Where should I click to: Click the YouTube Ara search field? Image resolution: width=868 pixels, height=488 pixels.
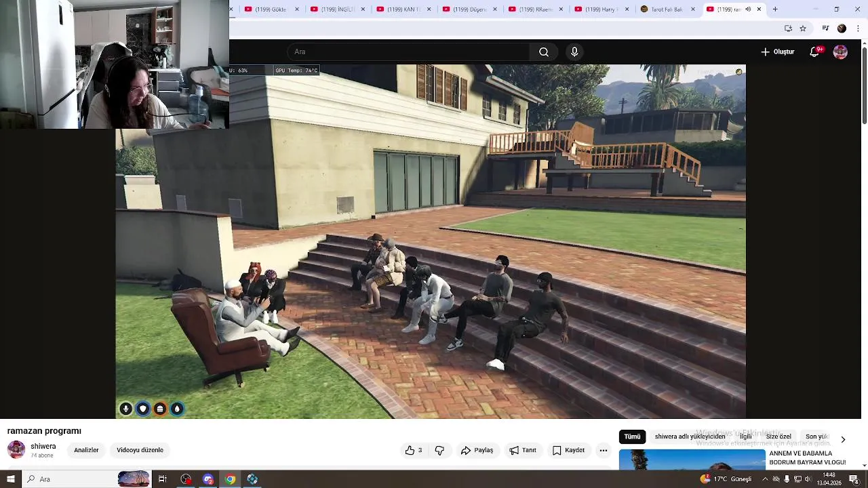409,52
